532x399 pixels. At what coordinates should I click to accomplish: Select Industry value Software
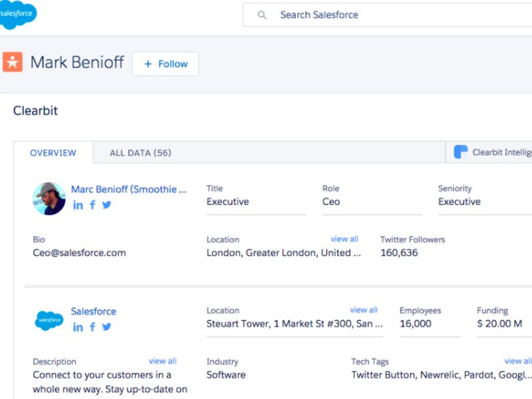click(226, 375)
